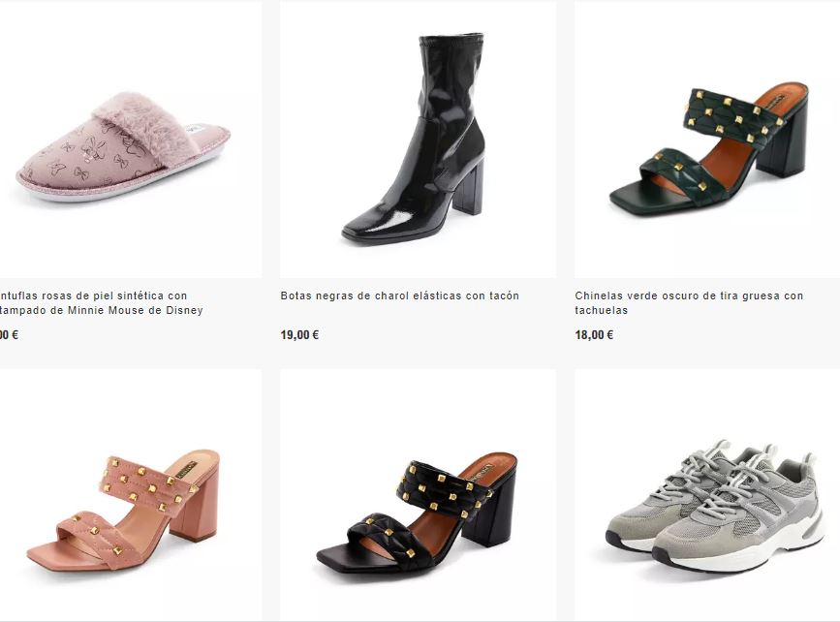Click the 19,00 € price label

click(299, 335)
